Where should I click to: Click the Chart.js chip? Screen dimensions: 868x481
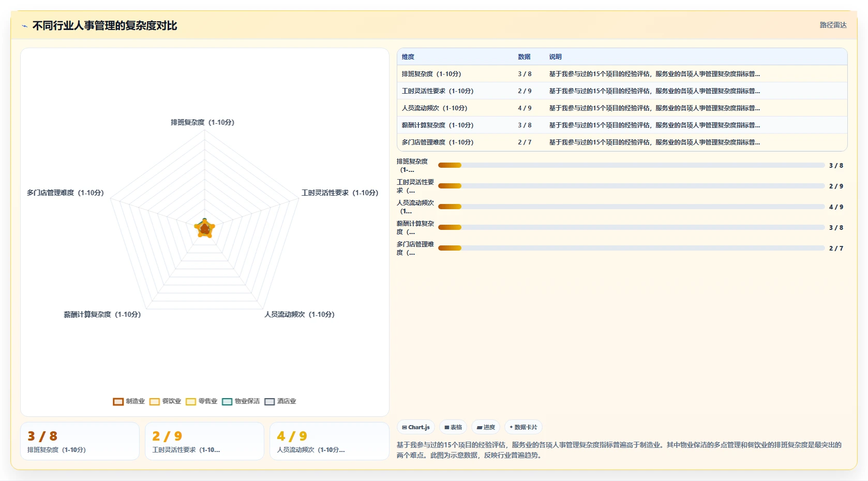click(x=416, y=427)
